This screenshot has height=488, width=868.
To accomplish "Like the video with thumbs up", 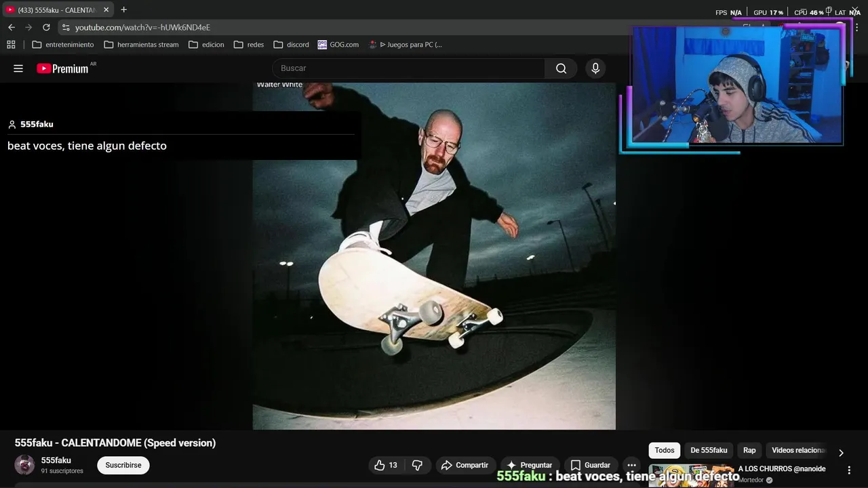I will (x=386, y=466).
